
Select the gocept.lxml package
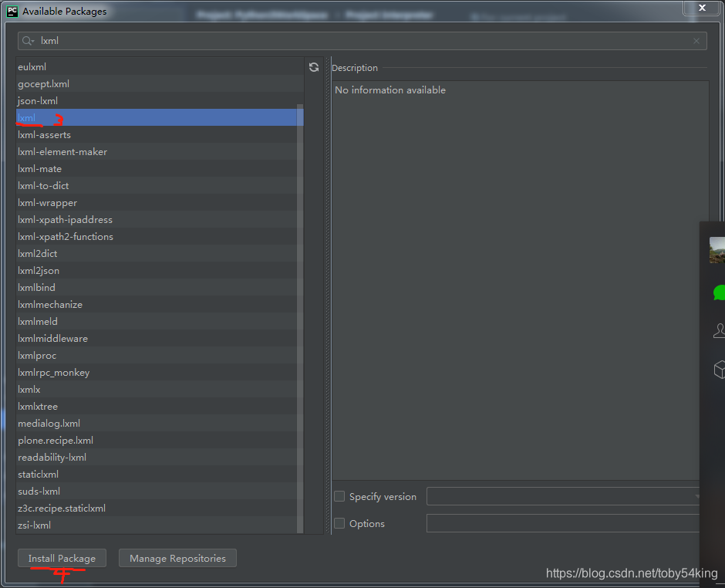click(160, 84)
